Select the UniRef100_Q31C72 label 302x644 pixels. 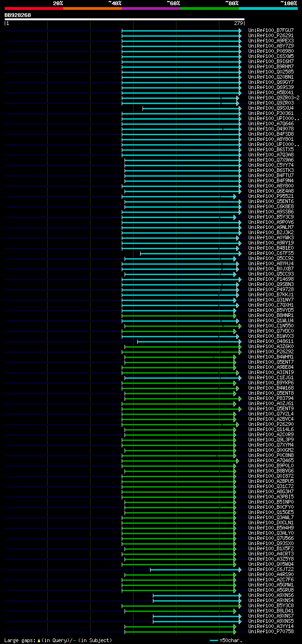(x=271, y=486)
